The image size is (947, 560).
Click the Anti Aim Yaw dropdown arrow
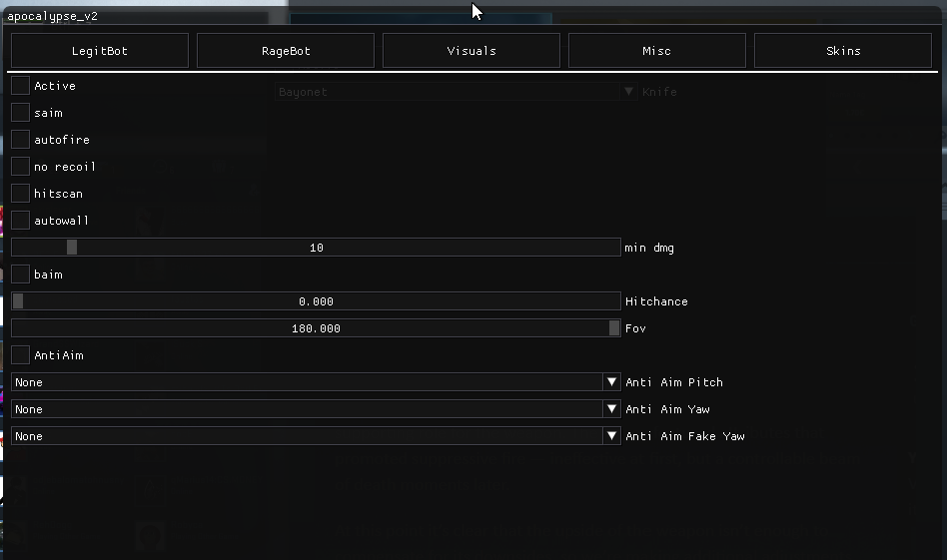[611, 409]
